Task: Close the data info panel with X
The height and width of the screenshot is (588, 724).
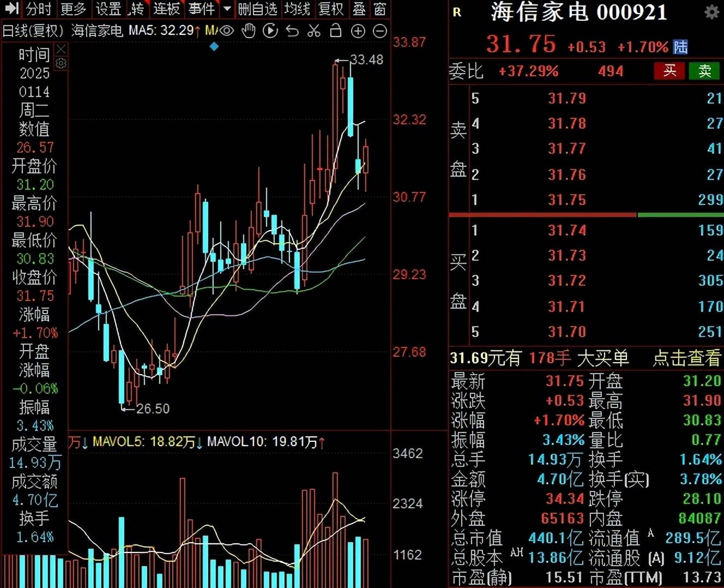Action: [61, 50]
